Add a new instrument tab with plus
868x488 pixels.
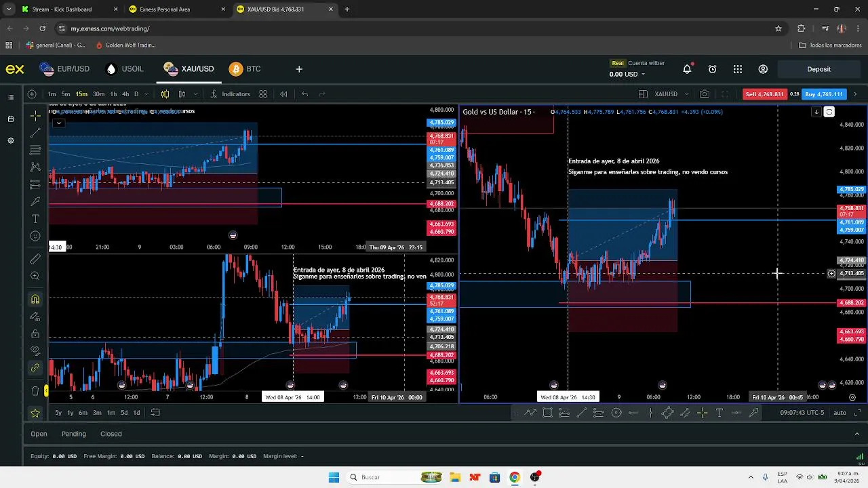pyautogui.click(x=299, y=69)
